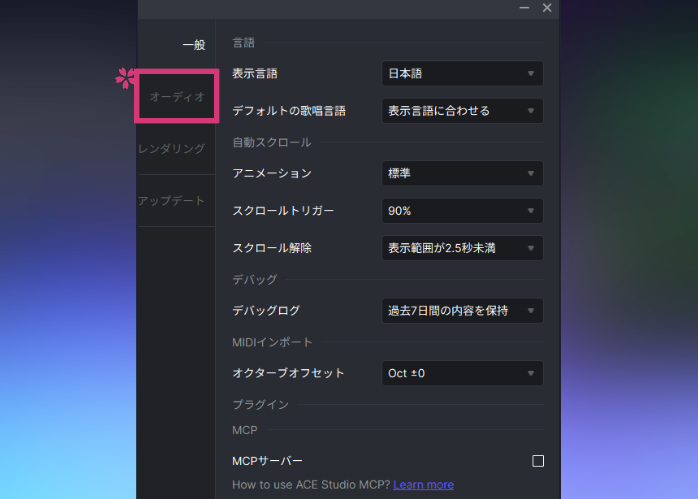
Task: Click the プラグイン section heading
Action: 260,404
